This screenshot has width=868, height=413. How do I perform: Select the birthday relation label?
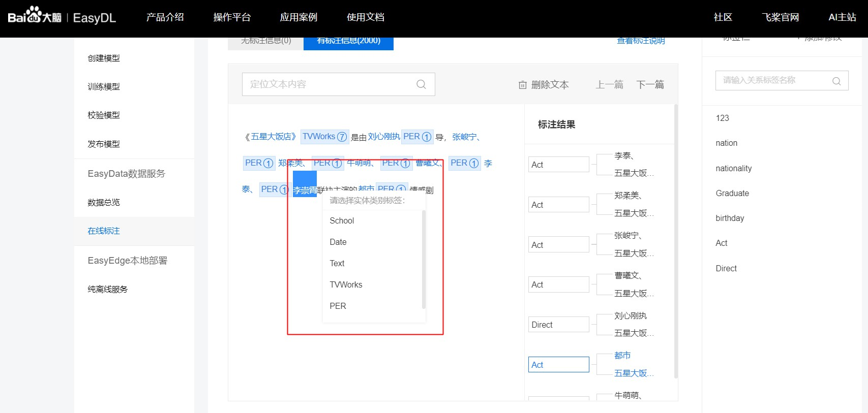tap(730, 218)
